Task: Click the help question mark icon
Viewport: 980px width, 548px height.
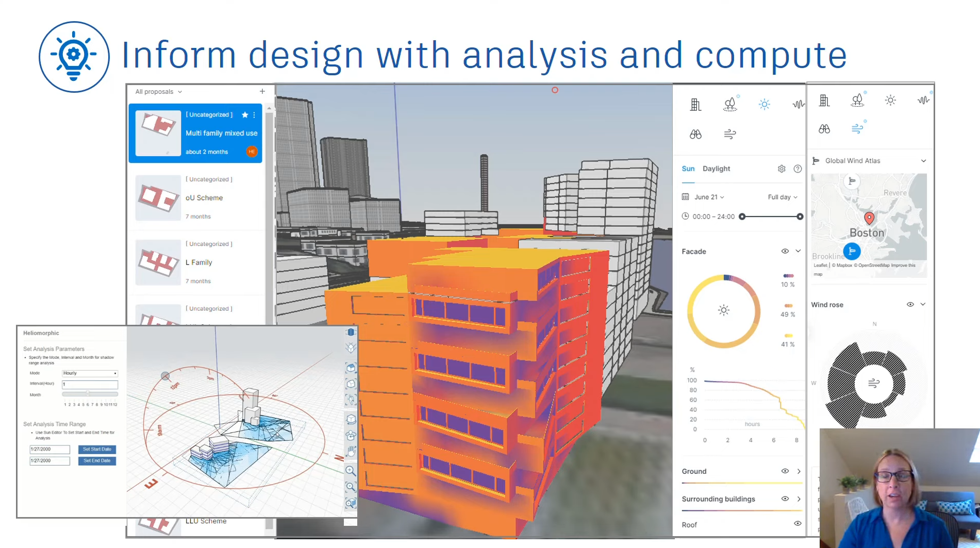Action: tap(798, 169)
